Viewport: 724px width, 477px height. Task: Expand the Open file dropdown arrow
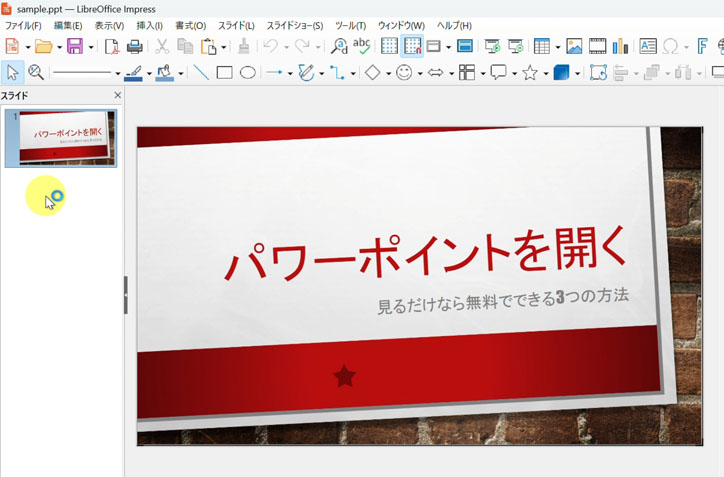coord(59,47)
